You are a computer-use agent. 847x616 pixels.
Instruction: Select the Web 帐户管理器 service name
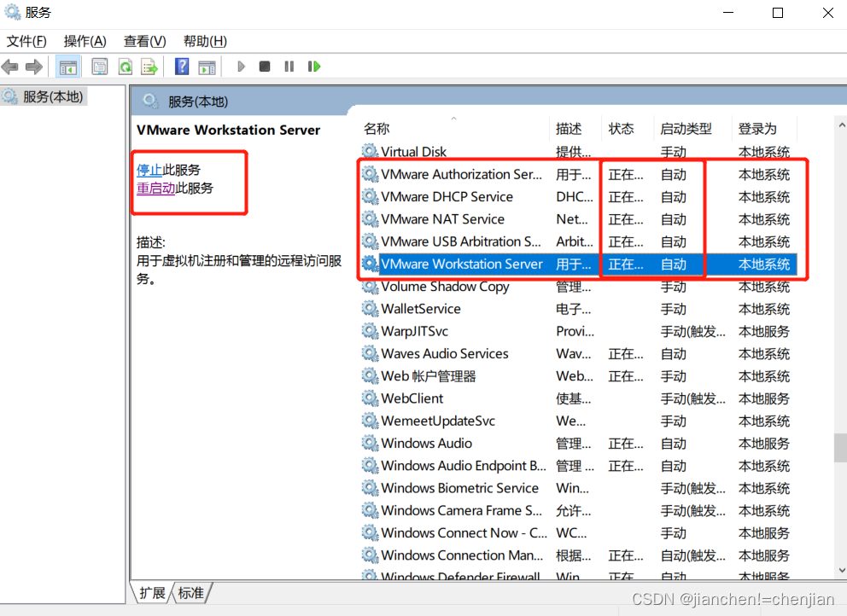[429, 375]
